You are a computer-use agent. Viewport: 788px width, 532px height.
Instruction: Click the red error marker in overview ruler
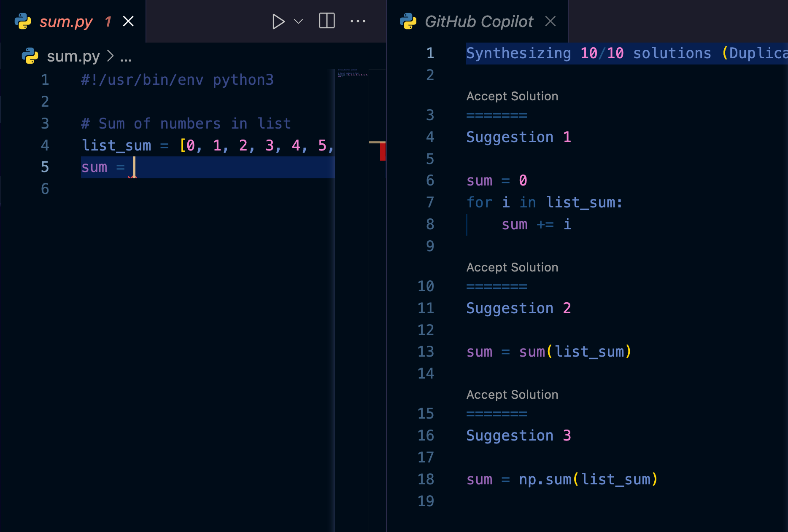coord(383,152)
